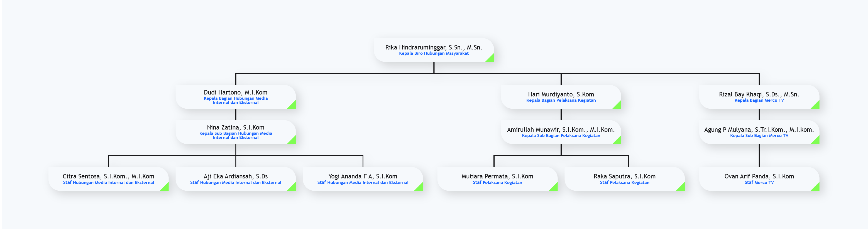Click green corner on Rizal Bay Khaqi card
The image size is (868, 229).
click(x=816, y=105)
